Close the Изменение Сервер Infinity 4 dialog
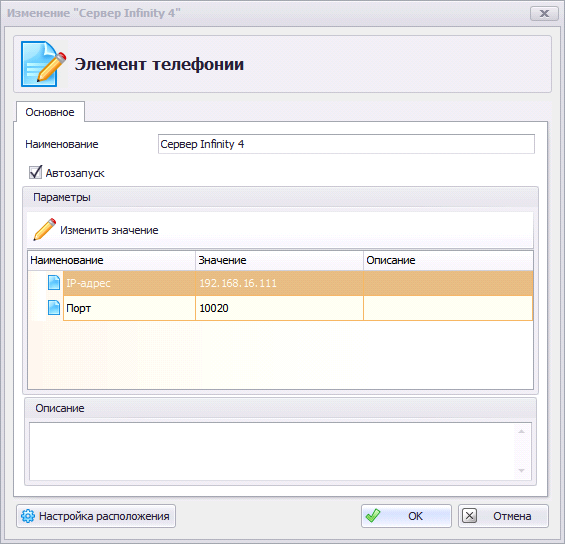This screenshot has width=565, height=544. click(x=544, y=14)
